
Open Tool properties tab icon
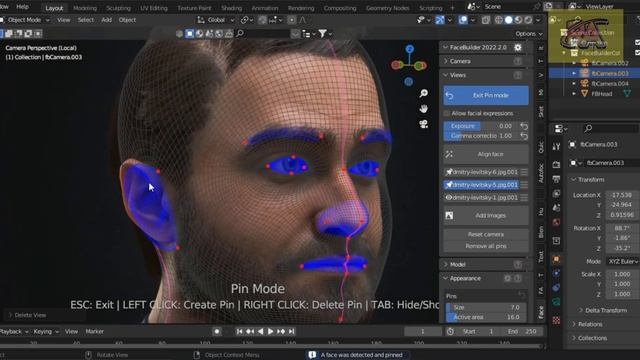[x=556, y=147]
